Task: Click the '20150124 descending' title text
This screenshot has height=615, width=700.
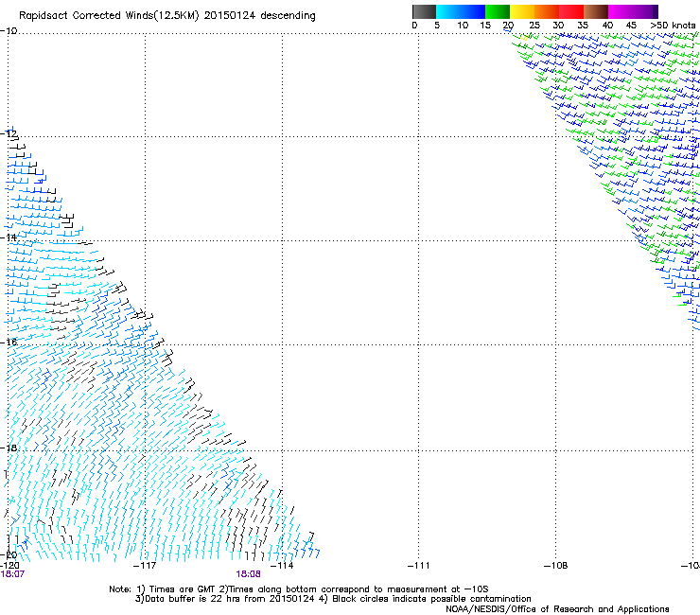Action: pos(260,16)
